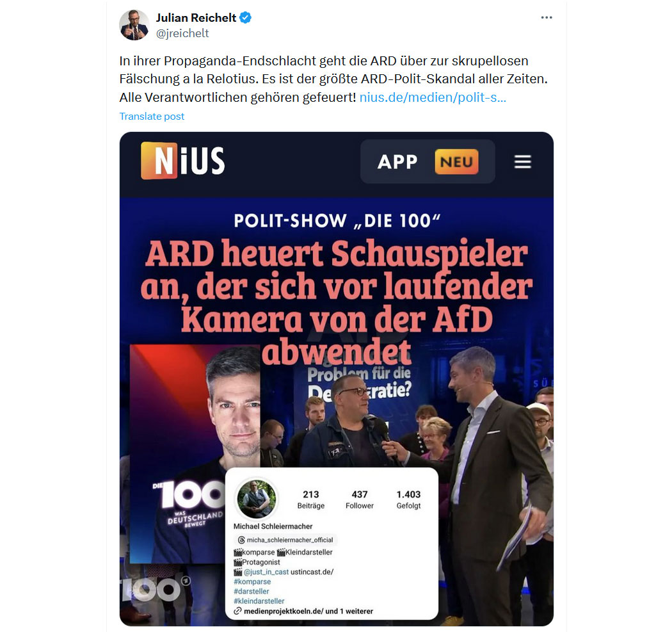Click the APP button in NiUS header
Image resolution: width=672 pixels, height=632 pixels.
point(397,161)
